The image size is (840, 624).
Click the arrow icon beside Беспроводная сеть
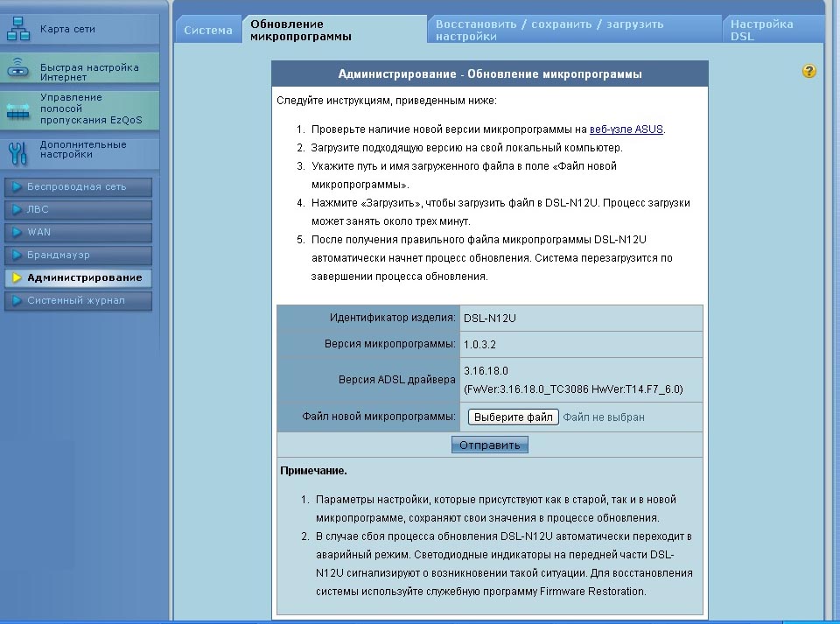point(17,186)
